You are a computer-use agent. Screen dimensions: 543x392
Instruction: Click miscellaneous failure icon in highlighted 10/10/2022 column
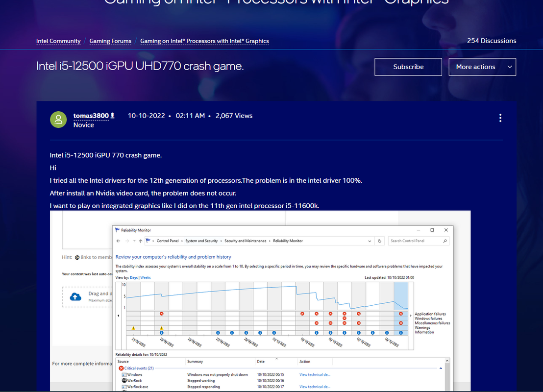point(401,323)
